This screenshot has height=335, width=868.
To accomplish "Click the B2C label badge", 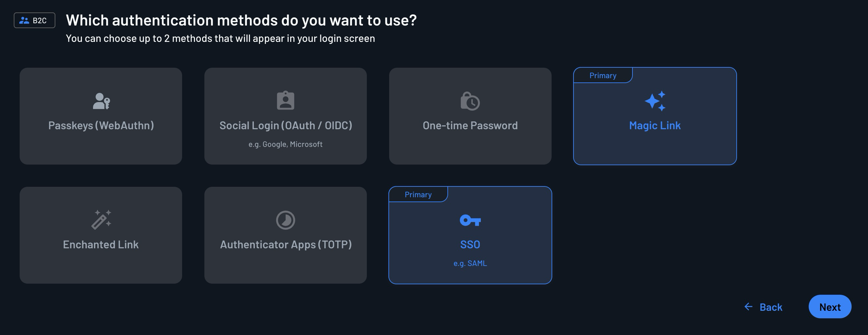I will pyautogui.click(x=34, y=21).
